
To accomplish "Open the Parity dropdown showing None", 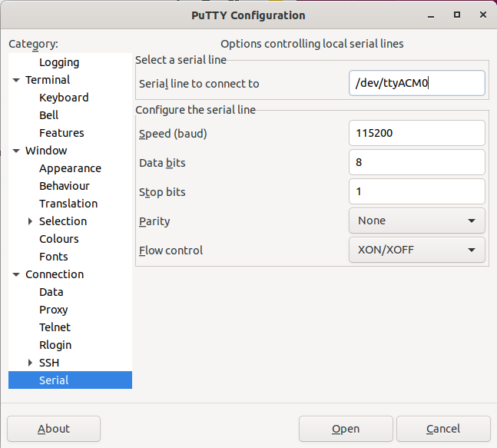I will (417, 221).
